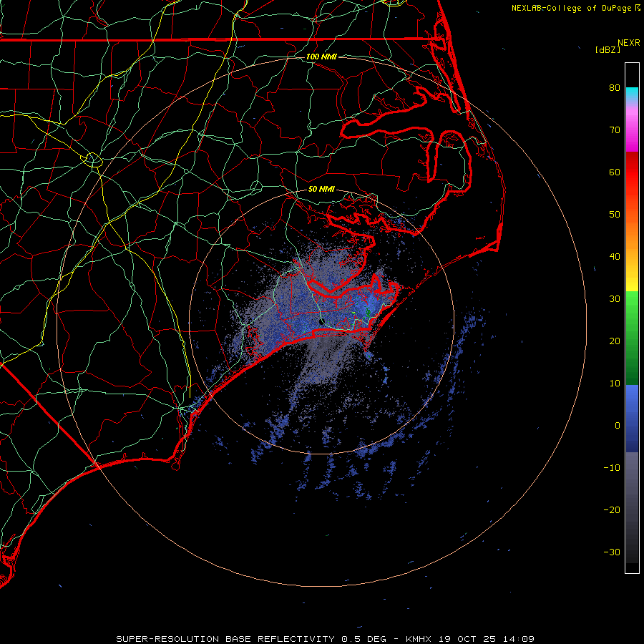Click the [dBZ] legend unit label
This screenshot has width=644, height=644.
coord(608,50)
